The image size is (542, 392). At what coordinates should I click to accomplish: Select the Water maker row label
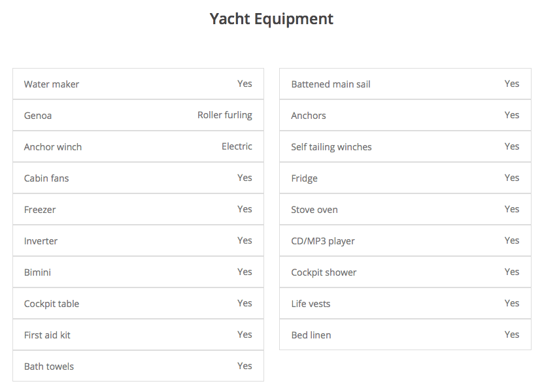(x=52, y=84)
